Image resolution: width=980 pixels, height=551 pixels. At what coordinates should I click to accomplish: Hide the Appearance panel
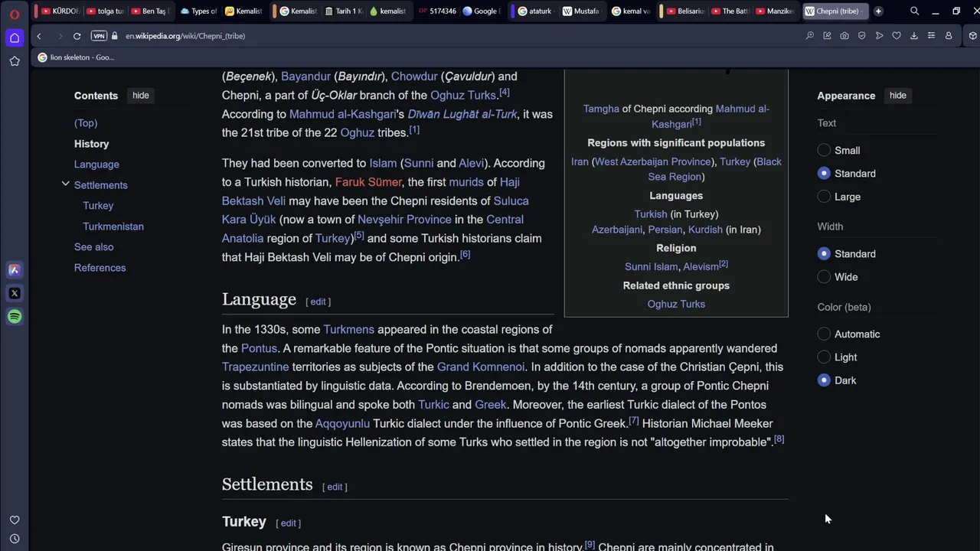(x=898, y=96)
